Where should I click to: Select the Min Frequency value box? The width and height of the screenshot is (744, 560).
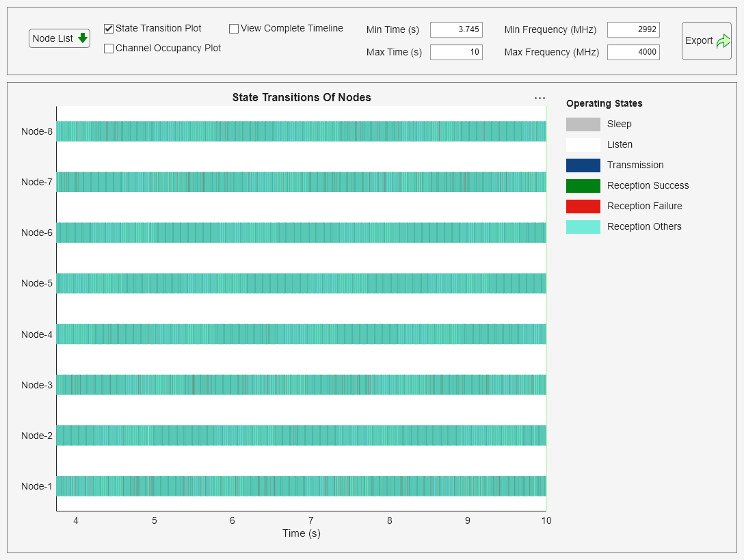(x=633, y=29)
